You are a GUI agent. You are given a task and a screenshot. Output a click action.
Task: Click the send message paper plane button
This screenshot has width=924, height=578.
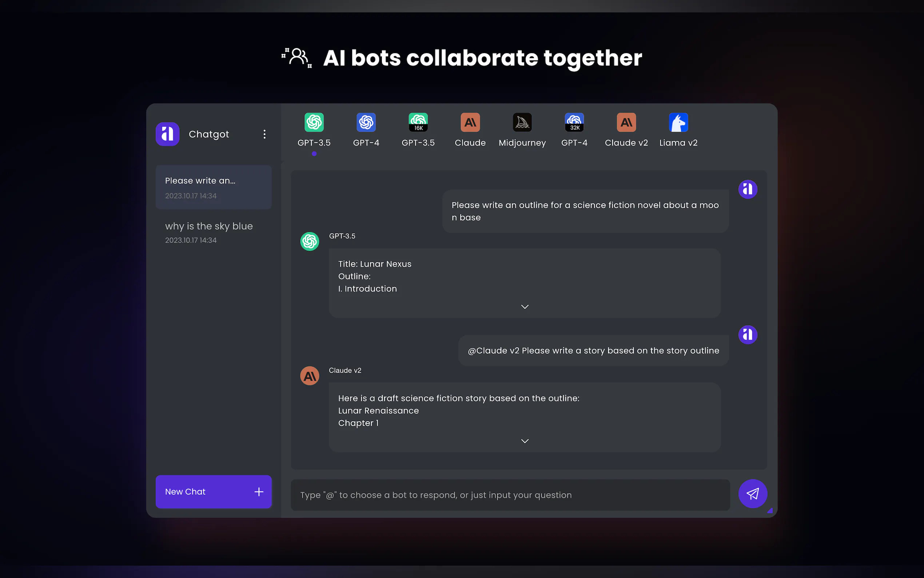pyautogui.click(x=753, y=494)
